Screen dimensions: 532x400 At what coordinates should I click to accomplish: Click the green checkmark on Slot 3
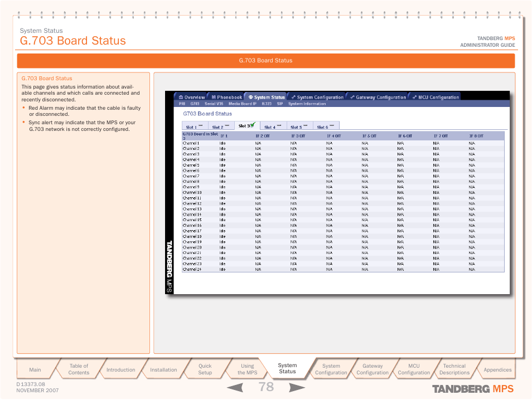[253, 125]
